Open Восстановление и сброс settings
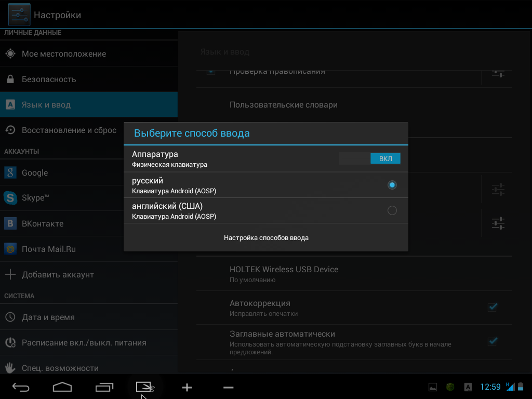This screenshot has height=399, width=532. pos(69,130)
